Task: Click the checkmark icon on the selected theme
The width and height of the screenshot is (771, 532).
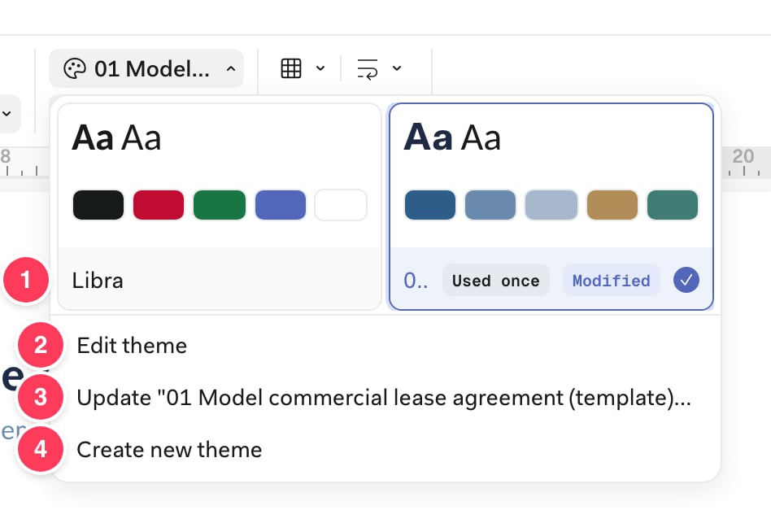Action: click(686, 281)
